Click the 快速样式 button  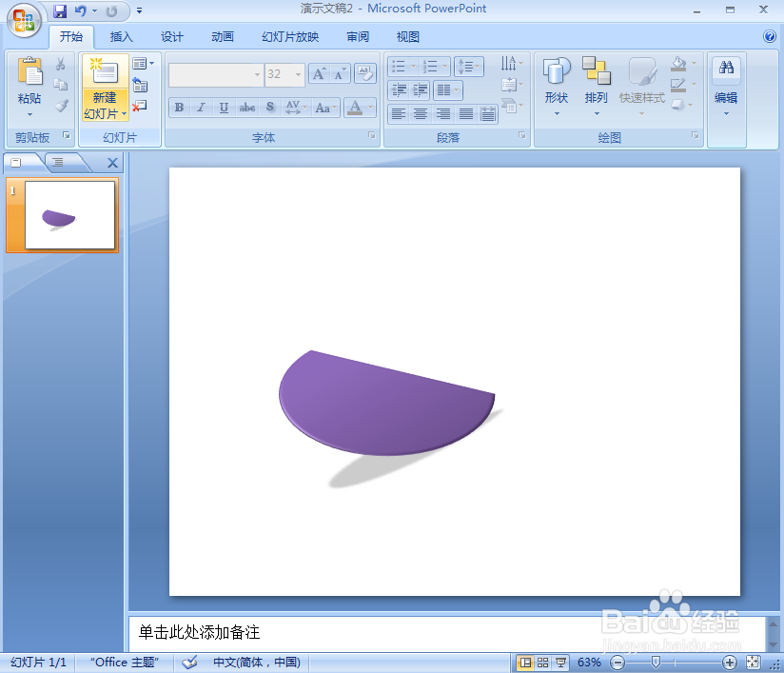642,87
